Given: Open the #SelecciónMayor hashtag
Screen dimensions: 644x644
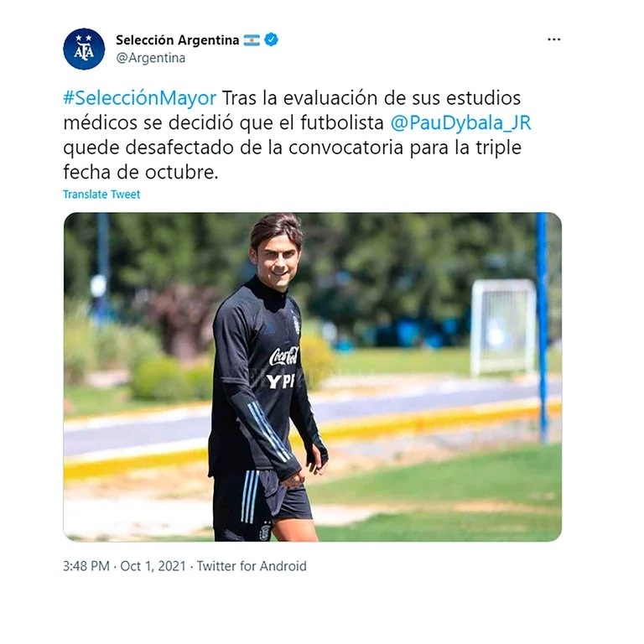Looking at the screenshot, I should (x=140, y=98).
